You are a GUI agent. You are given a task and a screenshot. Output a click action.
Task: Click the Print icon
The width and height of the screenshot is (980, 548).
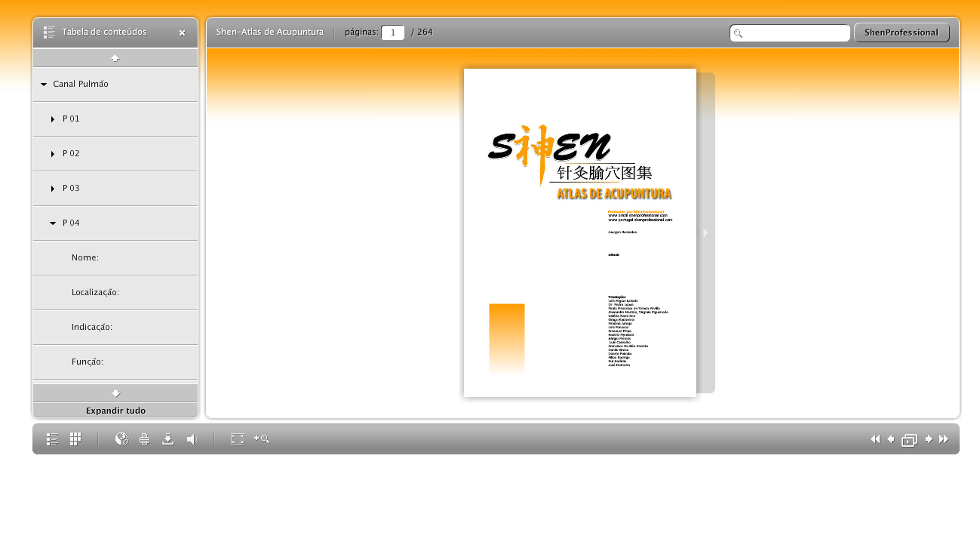(144, 439)
